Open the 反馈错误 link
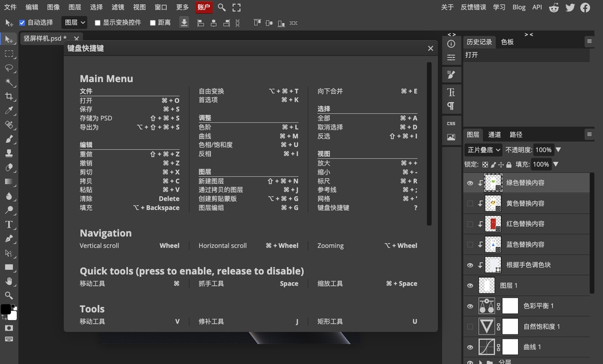This screenshot has height=364, width=603. coord(473,7)
